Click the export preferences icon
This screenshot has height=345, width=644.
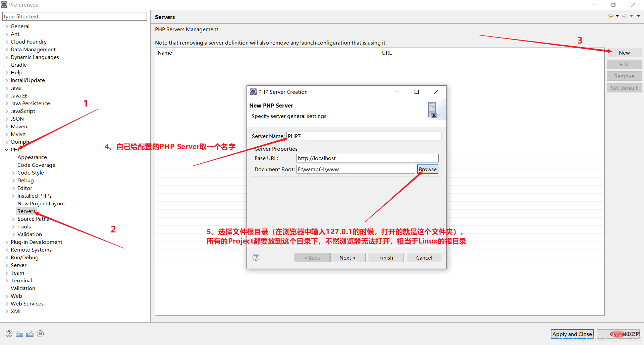[x=30, y=334]
